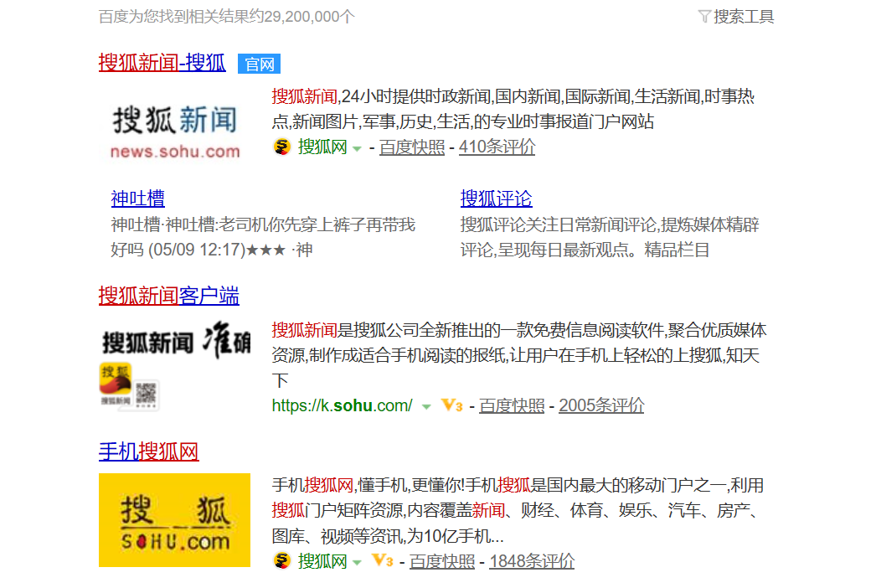The width and height of the screenshot is (876, 588).
Task: Open the 搜狐网 source link in the 搜狐新闻-搜狐 result
Action: pyautogui.click(x=322, y=147)
